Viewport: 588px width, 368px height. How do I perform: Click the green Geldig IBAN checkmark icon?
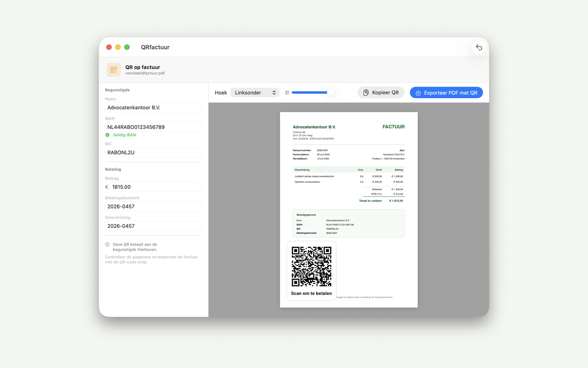coord(108,135)
